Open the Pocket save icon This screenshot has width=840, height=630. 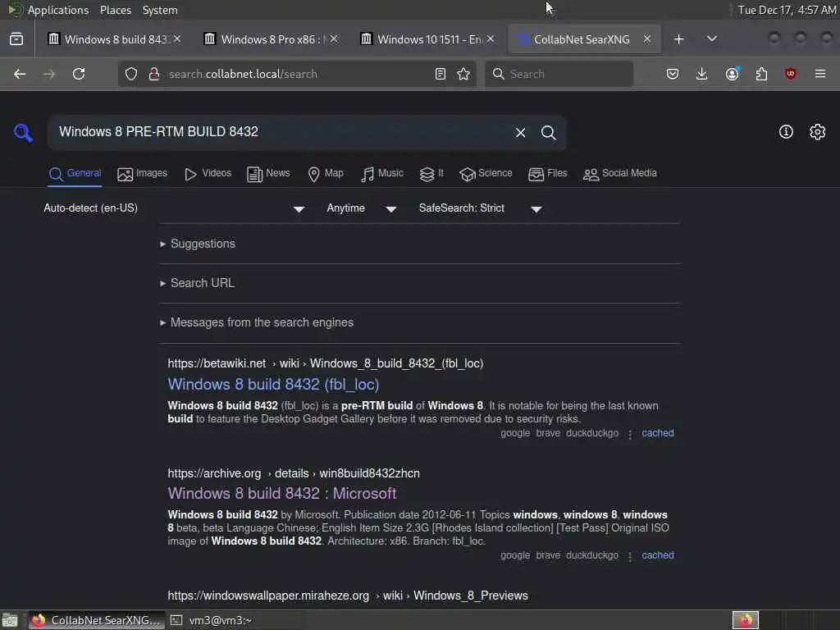pyautogui.click(x=673, y=74)
